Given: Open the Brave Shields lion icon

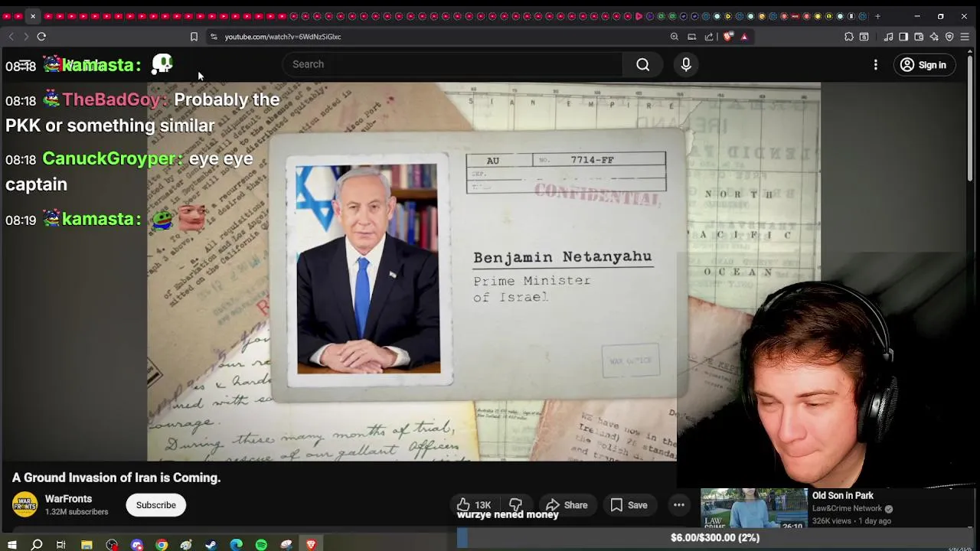Looking at the screenshot, I should (728, 36).
